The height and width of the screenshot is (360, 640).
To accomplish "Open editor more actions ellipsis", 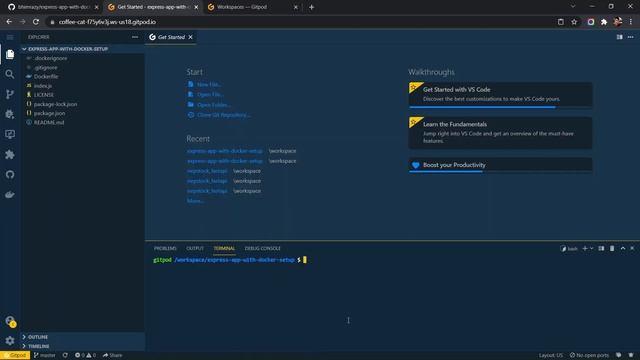I will [631, 37].
